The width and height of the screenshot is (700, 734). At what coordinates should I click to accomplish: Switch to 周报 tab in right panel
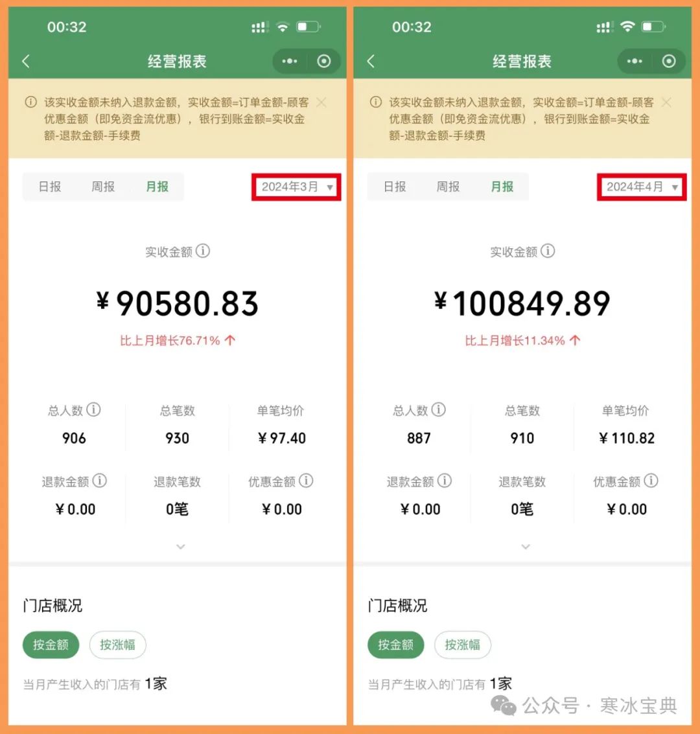click(448, 187)
